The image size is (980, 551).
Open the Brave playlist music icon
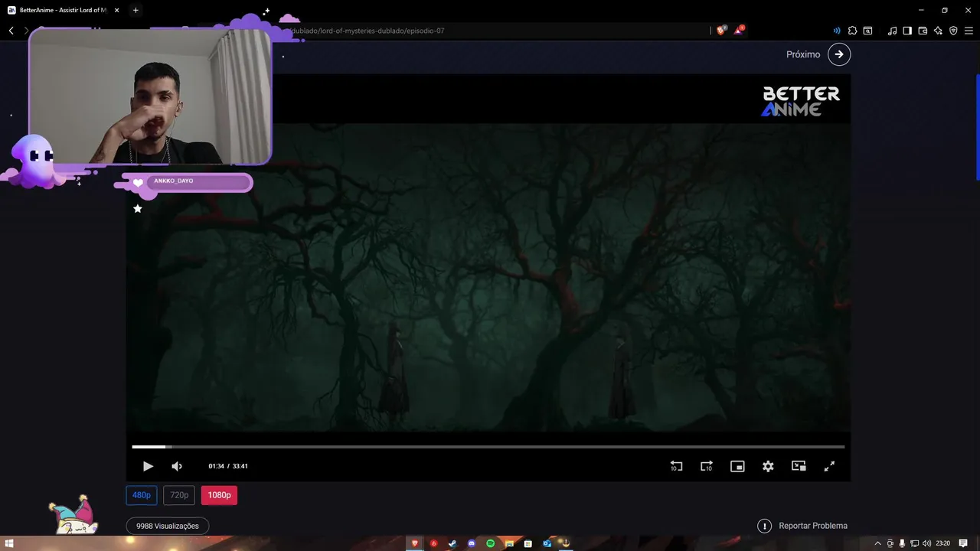click(892, 31)
